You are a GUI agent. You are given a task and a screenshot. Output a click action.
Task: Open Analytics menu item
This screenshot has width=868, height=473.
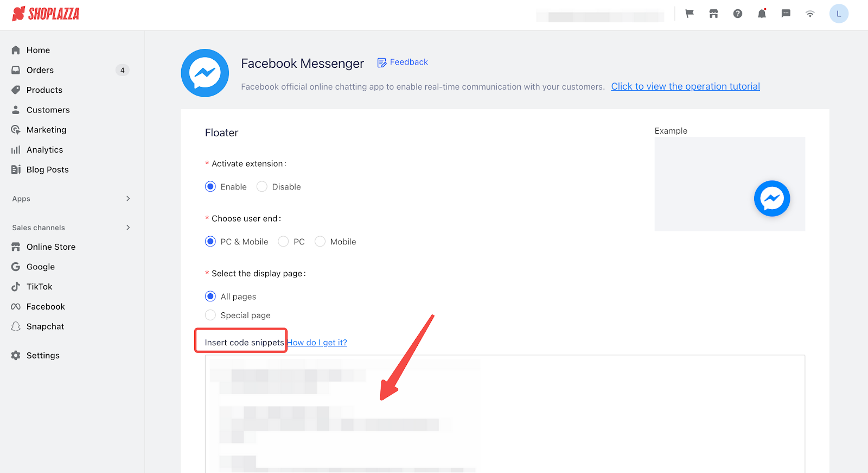point(45,150)
